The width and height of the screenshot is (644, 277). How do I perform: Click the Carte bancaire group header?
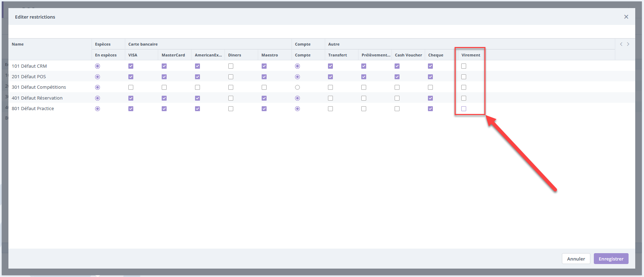coord(143,44)
